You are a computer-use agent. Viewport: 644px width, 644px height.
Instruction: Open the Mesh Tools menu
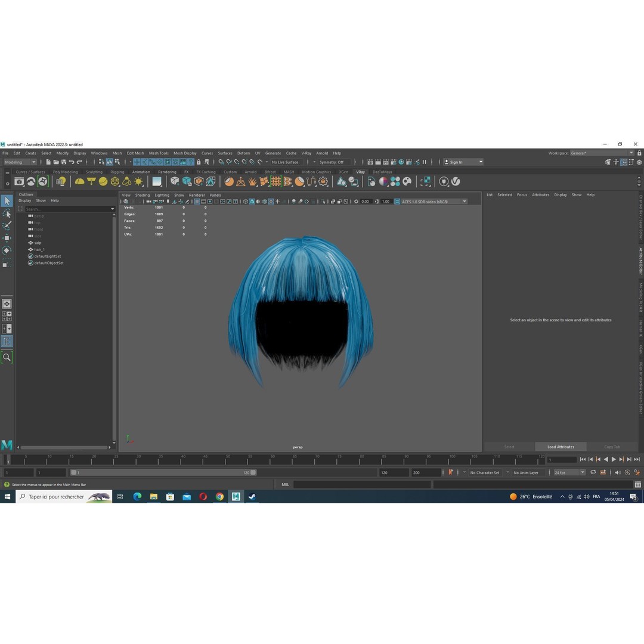(x=159, y=153)
